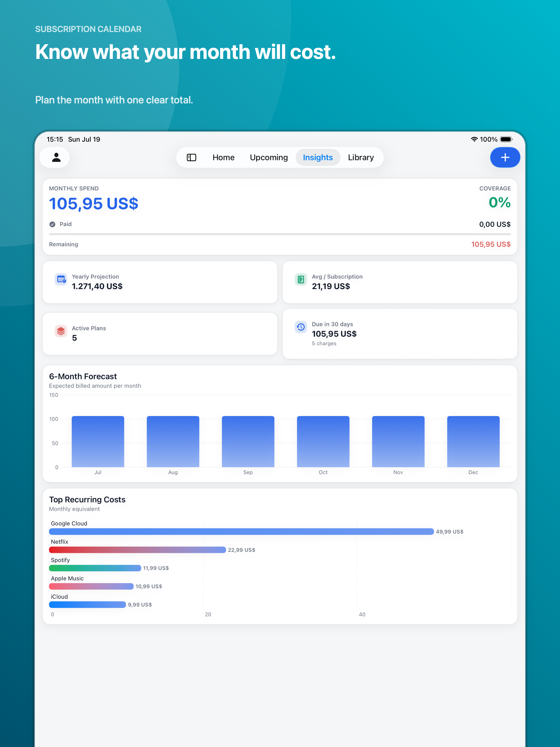
Task: Click the Avg / Subscription document icon
Action: tap(301, 280)
